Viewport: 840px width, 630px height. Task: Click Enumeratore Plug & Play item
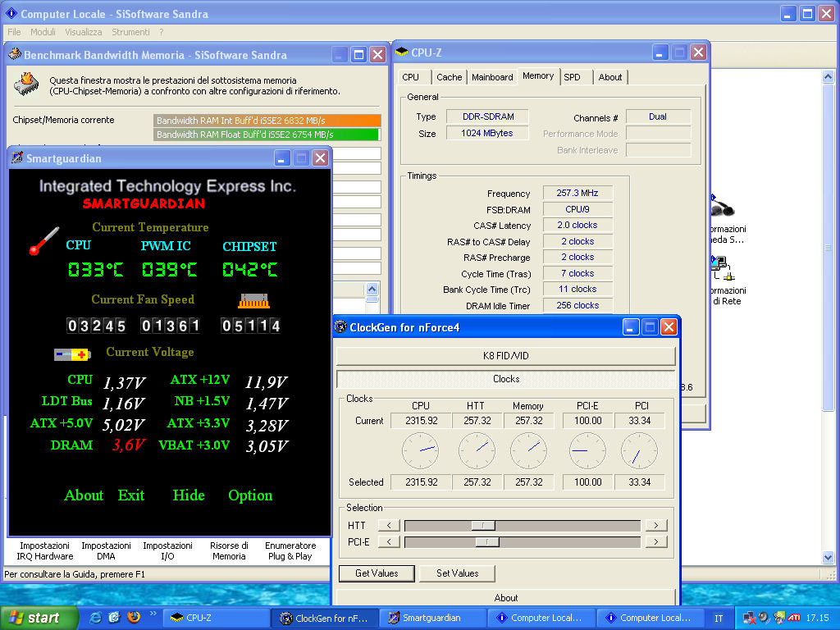pyautogui.click(x=290, y=550)
